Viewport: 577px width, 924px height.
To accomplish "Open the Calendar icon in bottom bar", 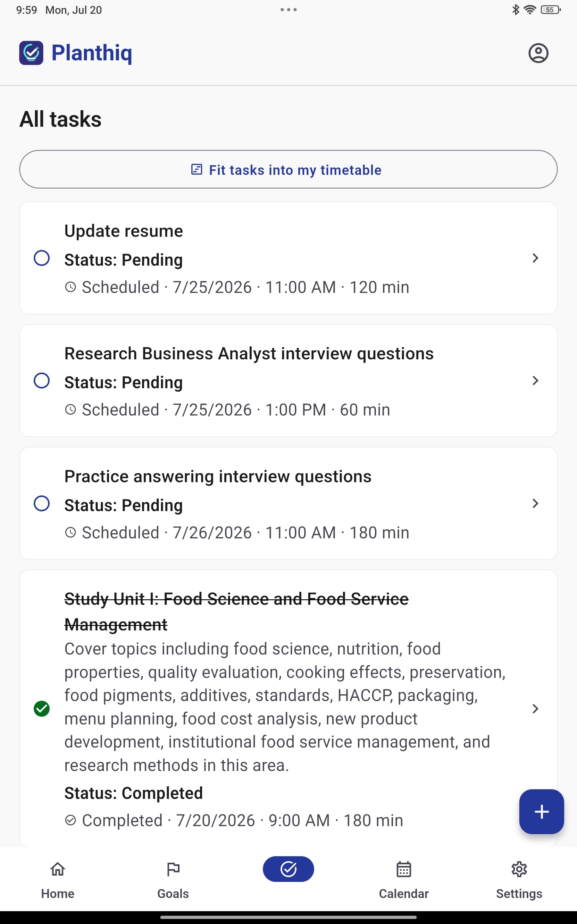I will click(x=404, y=869).
